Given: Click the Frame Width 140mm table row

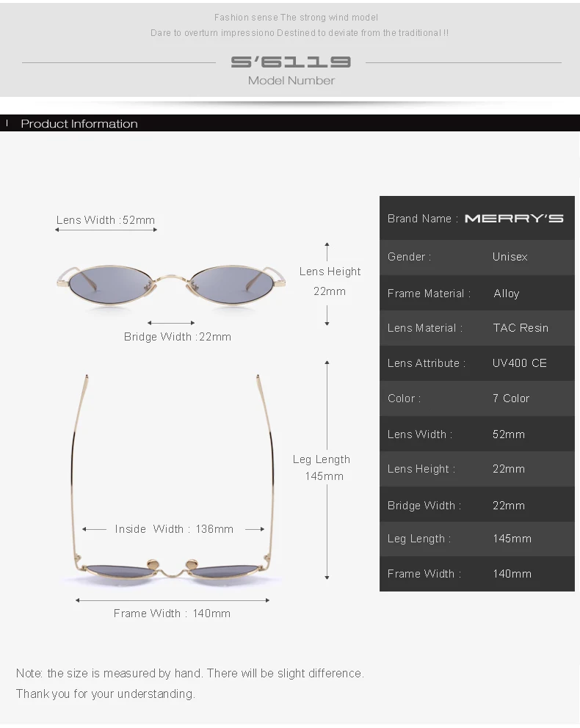Looking at the screenshot, I should tap(477, 574).
